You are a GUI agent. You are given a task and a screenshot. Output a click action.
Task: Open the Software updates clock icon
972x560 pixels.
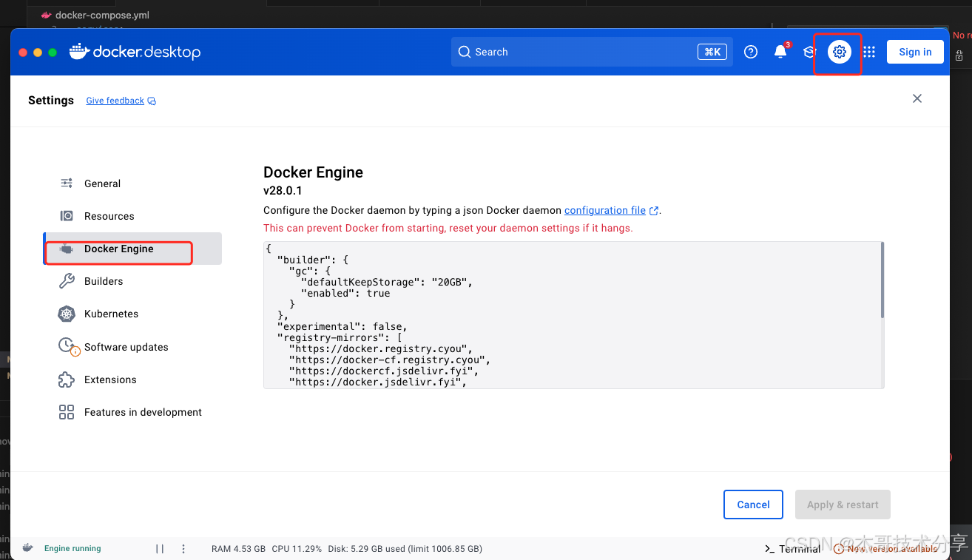pyautogui.click(x=67, y=346)
